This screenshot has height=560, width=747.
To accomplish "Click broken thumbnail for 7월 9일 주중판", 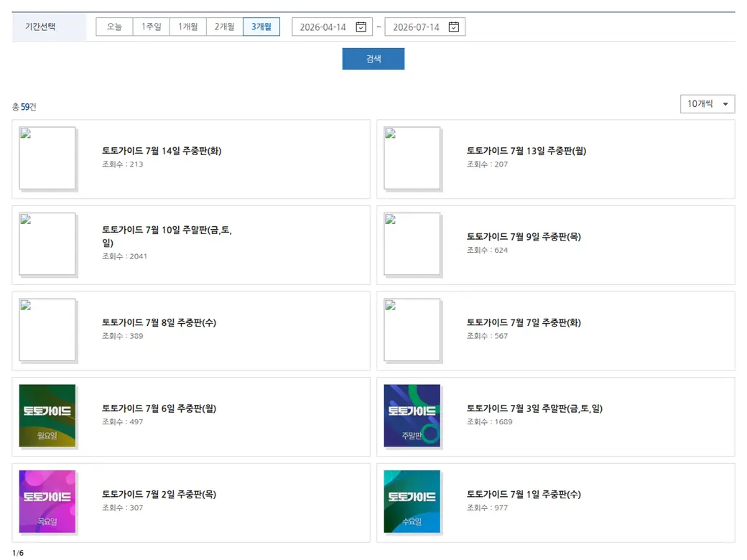I will coord(412,244).
